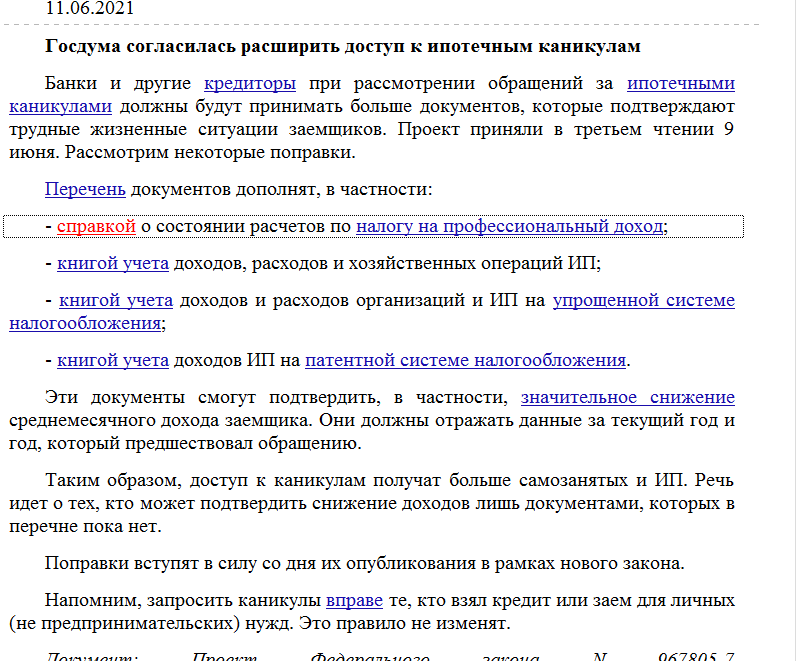Screen dimensions: 796x661
Task: Open the 'кредиторы' hyperlink
Action: point(249,84)
